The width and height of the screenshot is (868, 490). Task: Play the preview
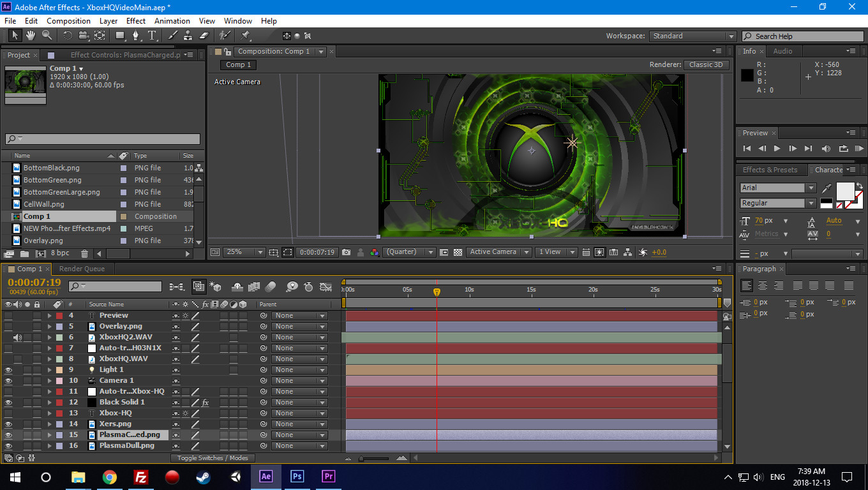[777, 148]
